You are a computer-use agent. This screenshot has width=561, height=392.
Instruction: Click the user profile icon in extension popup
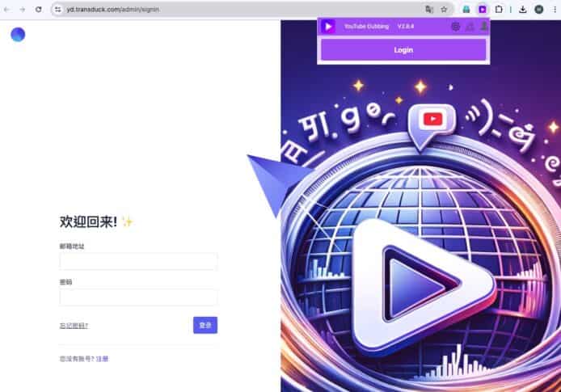tap(484, 27)
